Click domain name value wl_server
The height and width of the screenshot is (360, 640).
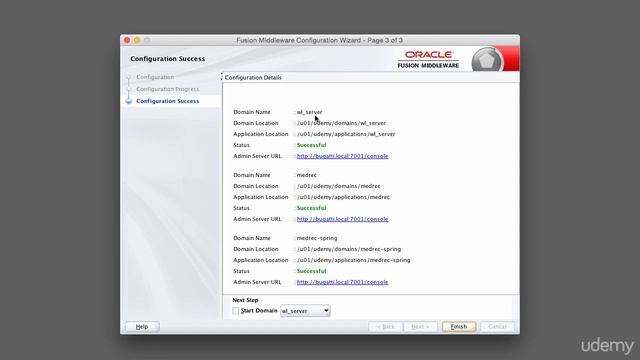point(309,112)
